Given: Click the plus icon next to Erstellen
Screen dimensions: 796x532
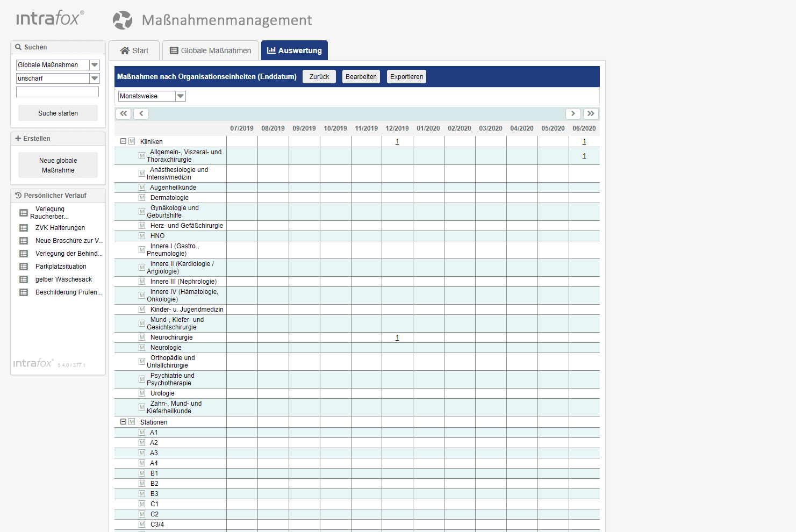Looking at the screenshot, I should [x=18, y=138].
